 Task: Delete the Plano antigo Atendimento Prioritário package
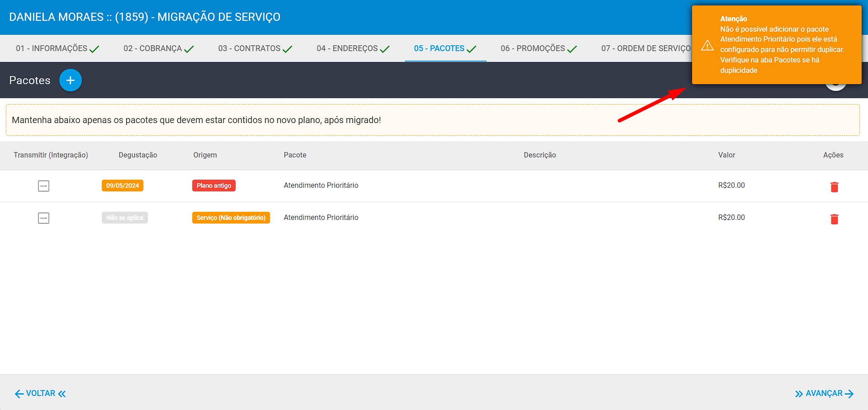(835, 187)
